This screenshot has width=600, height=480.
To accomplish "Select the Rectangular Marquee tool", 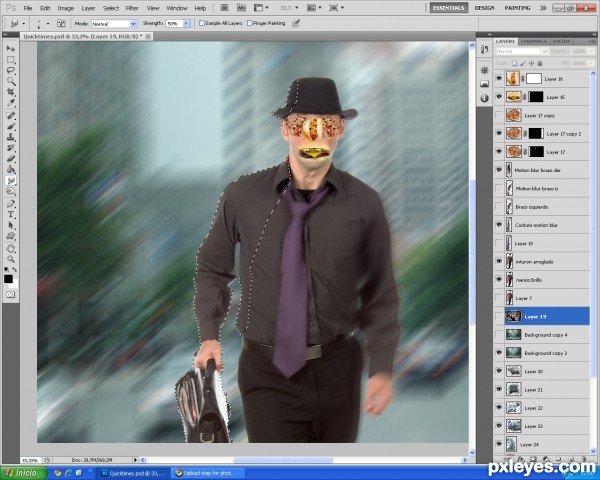I will [x=11, y=60].
